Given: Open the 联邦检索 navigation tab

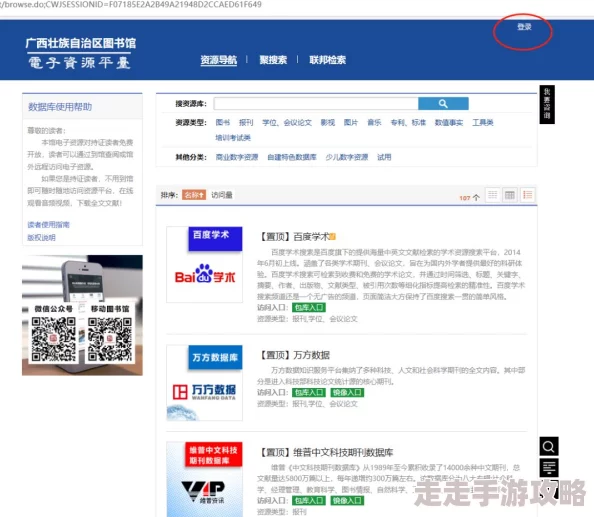Looking at the screenshot, I should point(327,60).
